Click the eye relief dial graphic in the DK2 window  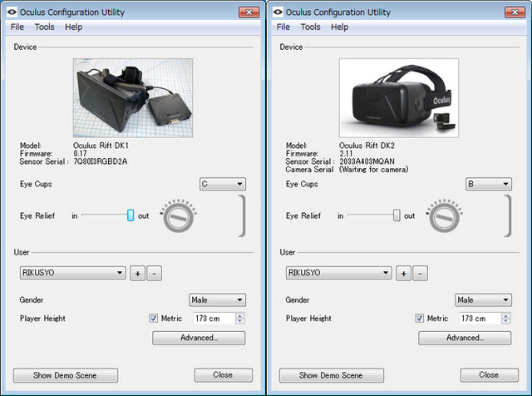[445, 215]
